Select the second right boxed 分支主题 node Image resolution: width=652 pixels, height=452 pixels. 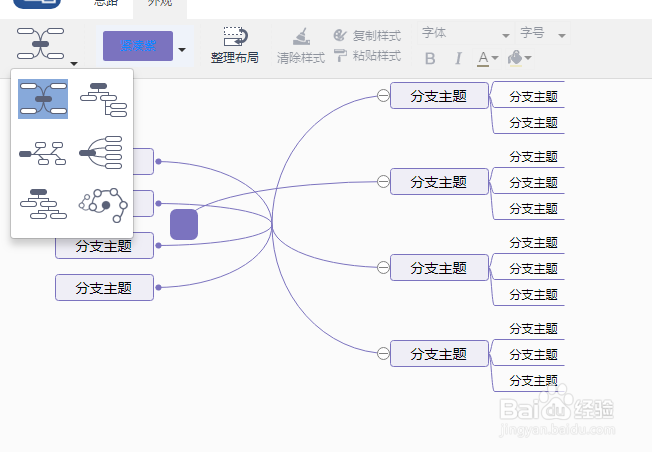439,181
